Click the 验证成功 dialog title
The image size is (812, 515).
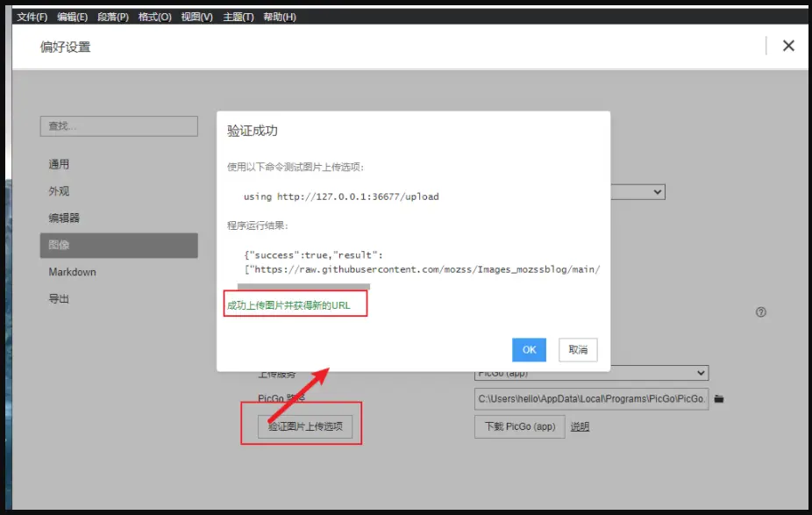[x=253, y=131]
